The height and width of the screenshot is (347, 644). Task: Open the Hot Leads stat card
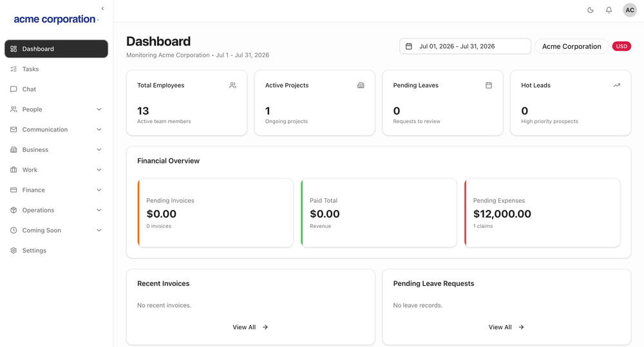pos(571,102)
